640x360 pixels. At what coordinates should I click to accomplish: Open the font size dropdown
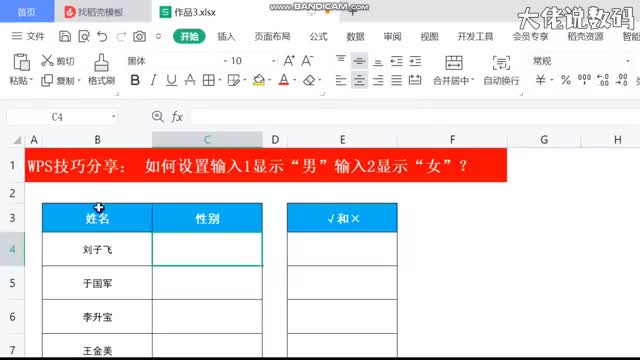pyautogui.click(x=273, y=61)
